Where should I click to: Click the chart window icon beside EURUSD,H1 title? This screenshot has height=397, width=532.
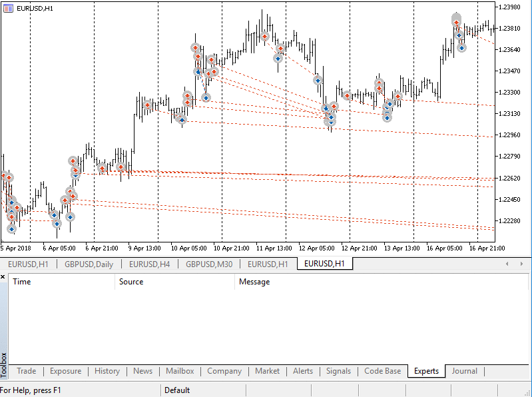point(8,7)
